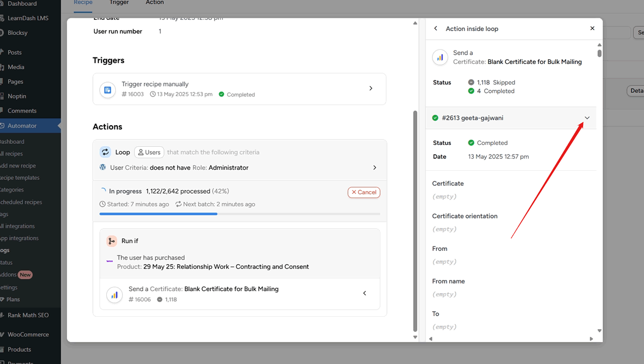Click the Comments bubble icon
Viewport: 644px width, 364px height.
2,111
